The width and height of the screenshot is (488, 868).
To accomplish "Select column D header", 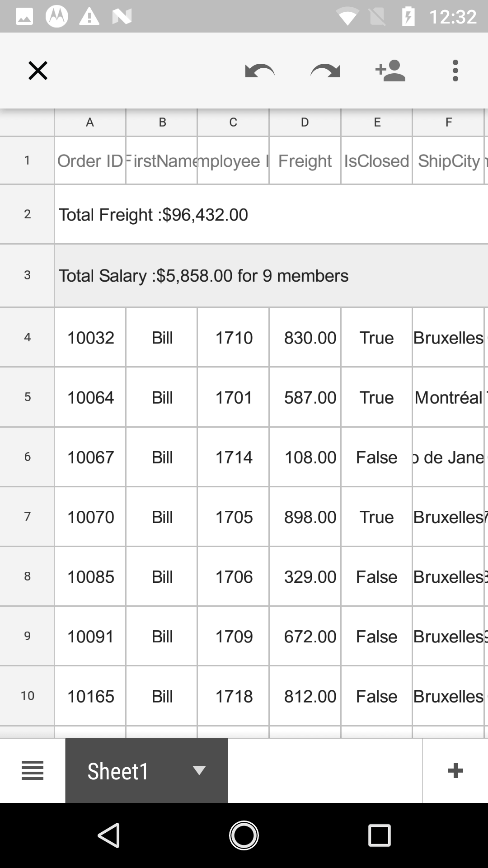I will pyautogui.click(x=305, y=122).
